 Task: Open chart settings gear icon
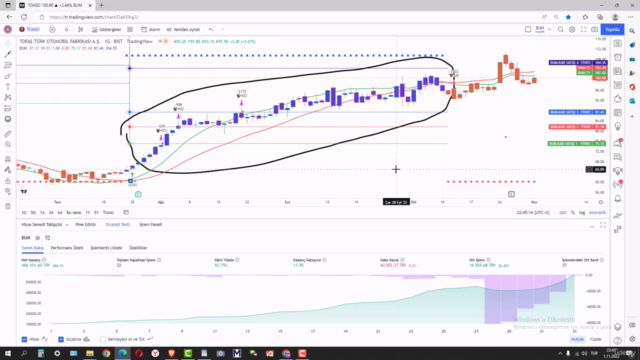(x=572, y=29)
